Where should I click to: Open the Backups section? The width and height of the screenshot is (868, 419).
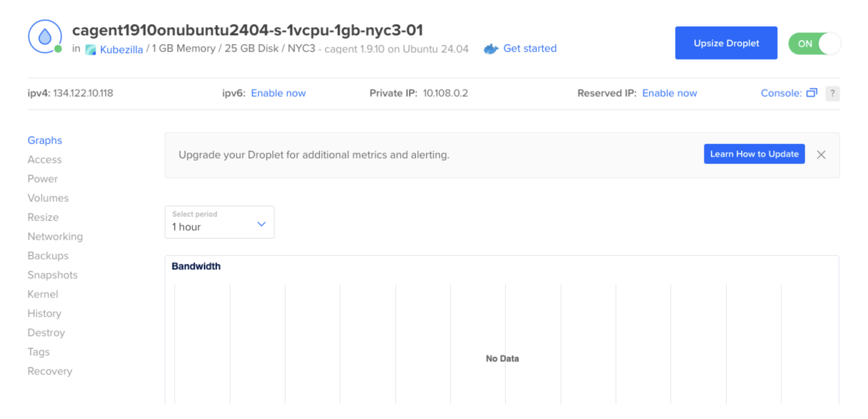[48, 255]
